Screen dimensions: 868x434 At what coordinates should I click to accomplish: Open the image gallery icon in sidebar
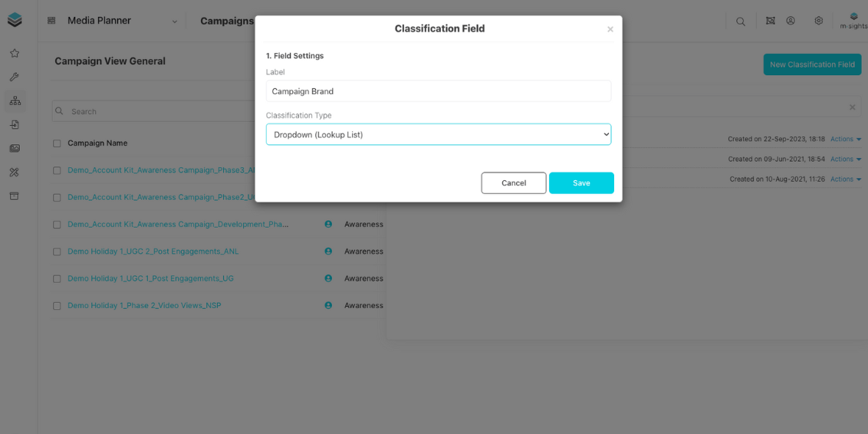click(14, 149)
